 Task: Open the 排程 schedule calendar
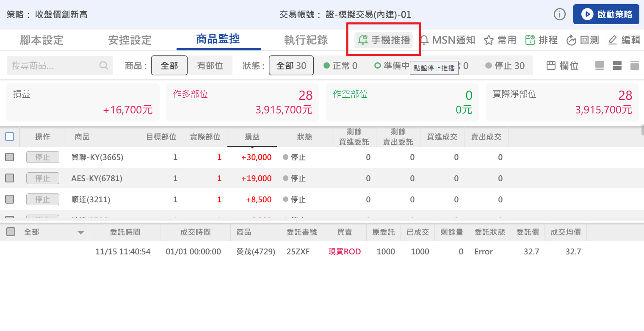[541, 40]
